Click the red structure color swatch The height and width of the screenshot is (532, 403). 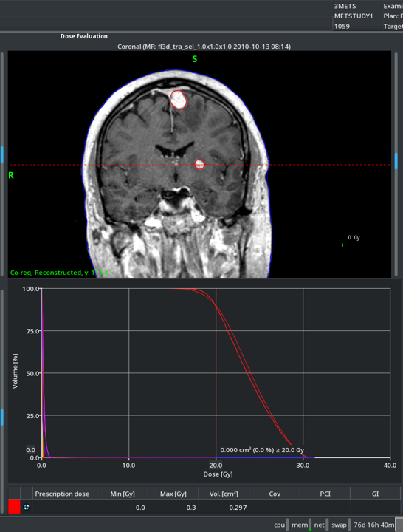[x=14, y=507]
